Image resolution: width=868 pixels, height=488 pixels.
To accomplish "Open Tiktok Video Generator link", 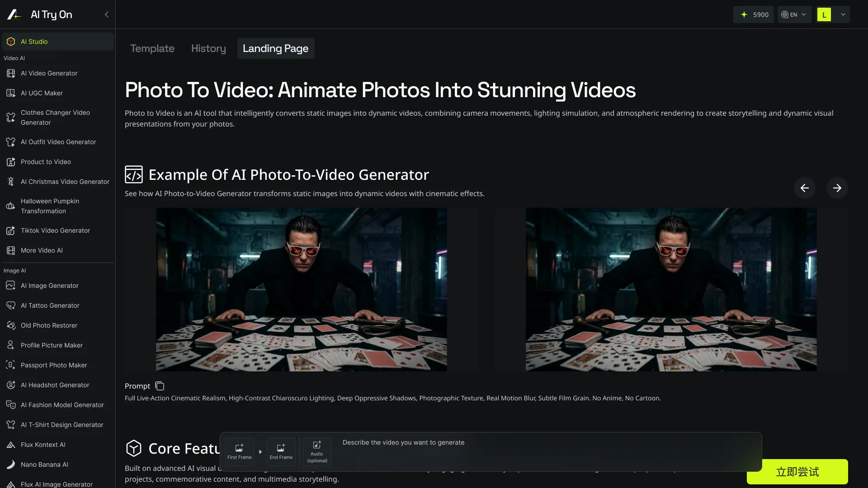I will pyautogui.click(x=56, y=230).
